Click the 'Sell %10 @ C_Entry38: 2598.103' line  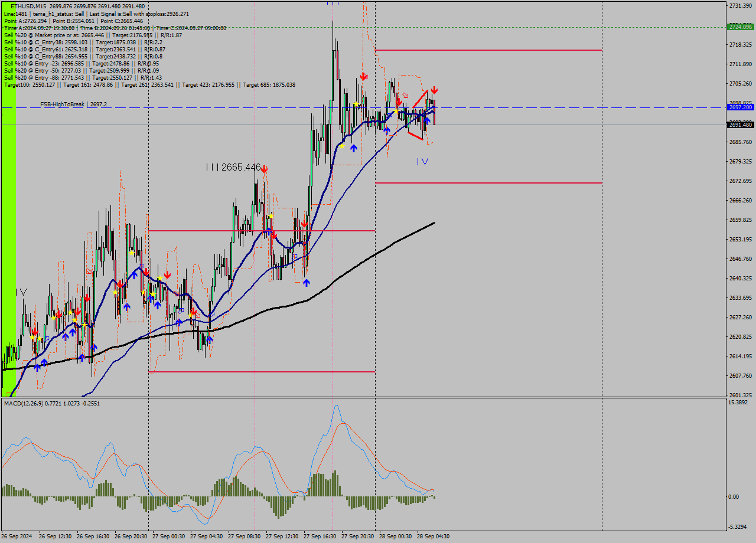click(x=83, y=42)
